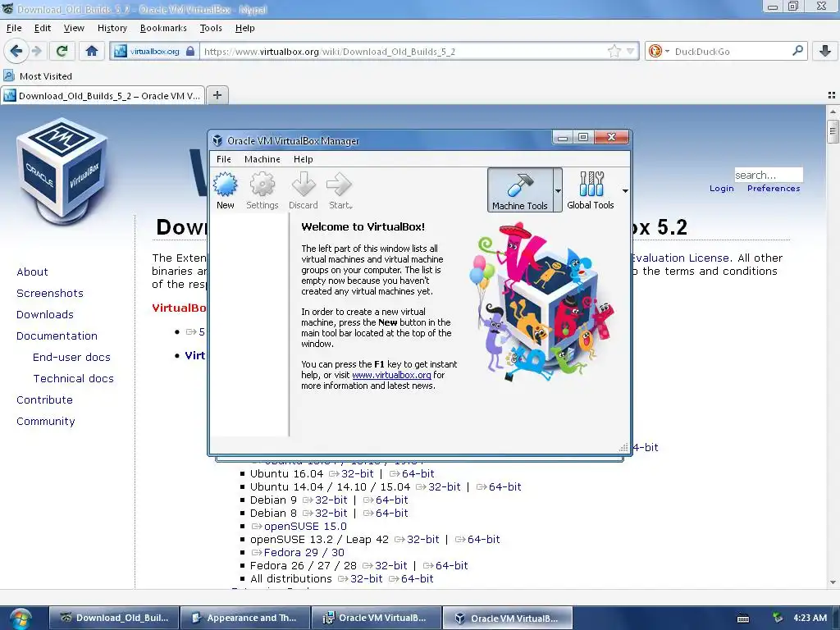
Task: Open VirtualBox Manager File menu
Action: [x=224, y=159]
